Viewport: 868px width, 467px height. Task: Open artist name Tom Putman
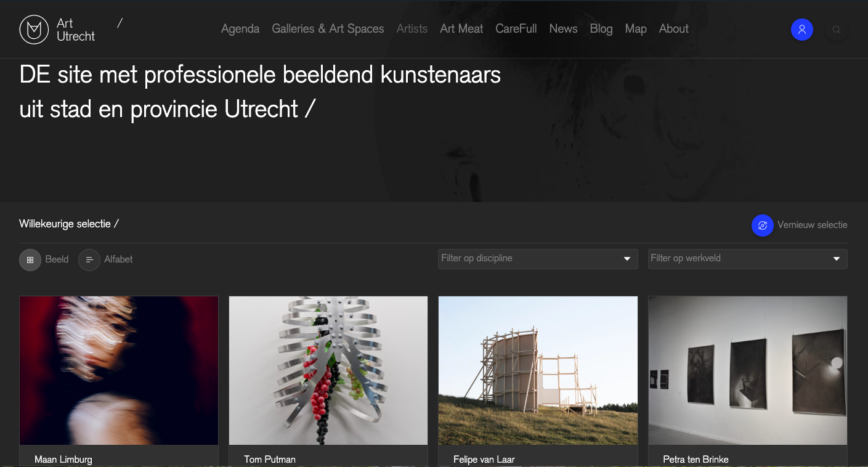pos(270,459)
